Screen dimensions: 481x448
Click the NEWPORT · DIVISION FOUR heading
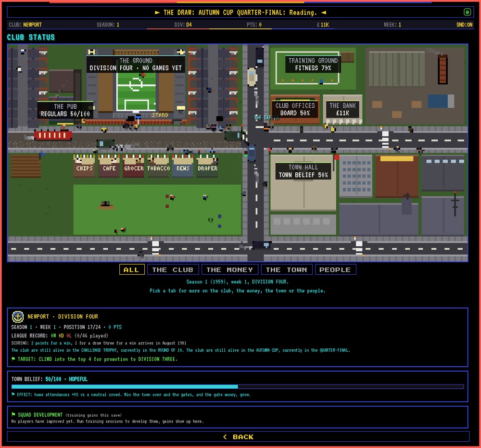click(63, 317)
